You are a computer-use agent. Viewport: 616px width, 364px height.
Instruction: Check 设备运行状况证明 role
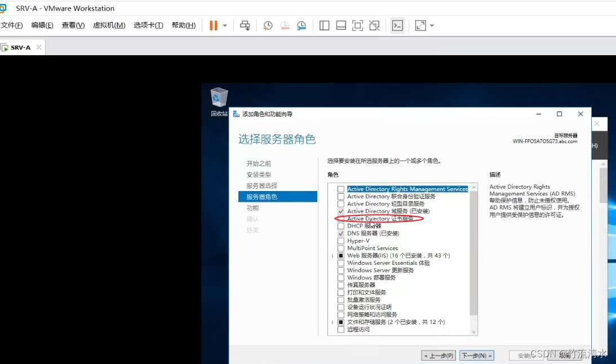click(340, 308)
